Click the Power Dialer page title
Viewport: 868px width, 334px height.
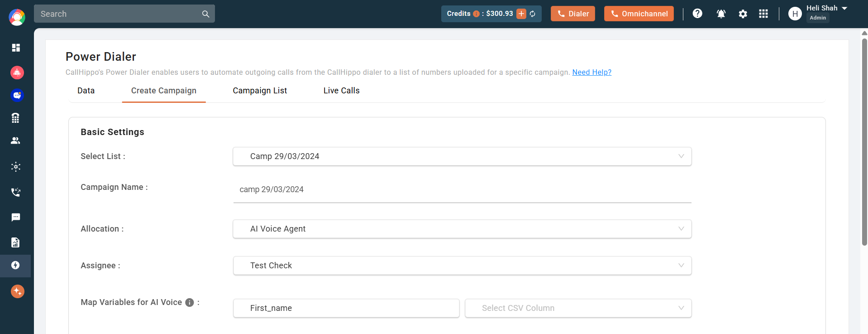point(101,57)
